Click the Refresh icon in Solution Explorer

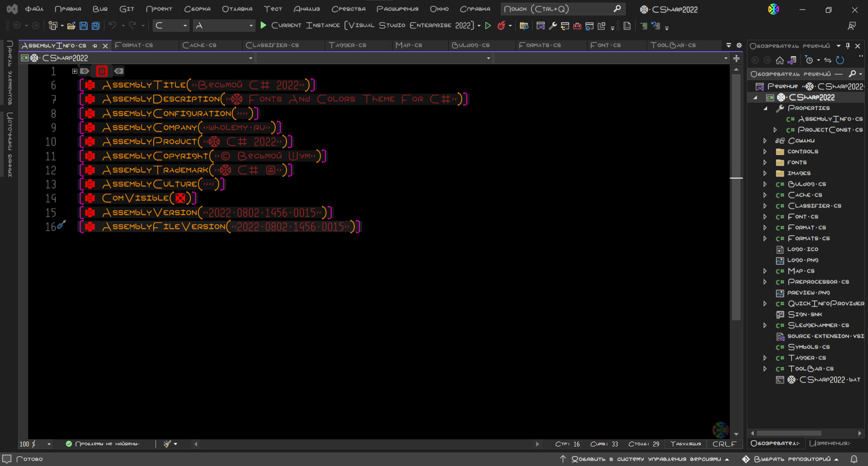[840, 60]
